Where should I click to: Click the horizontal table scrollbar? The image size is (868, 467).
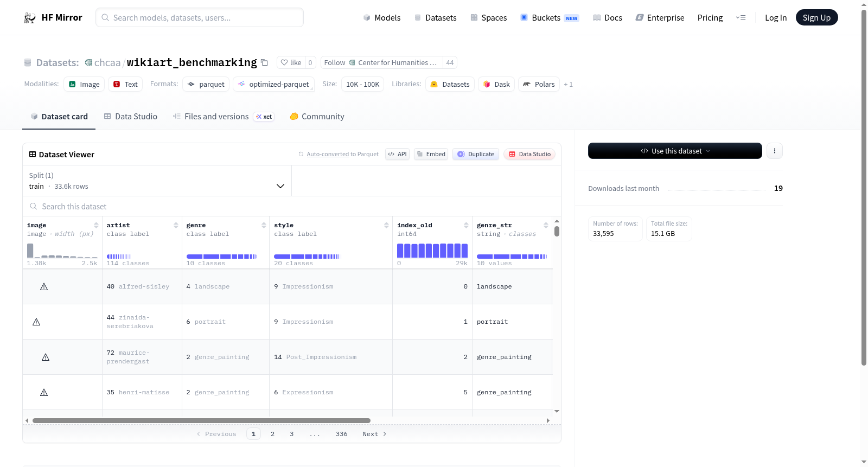(x=201, y=420)
